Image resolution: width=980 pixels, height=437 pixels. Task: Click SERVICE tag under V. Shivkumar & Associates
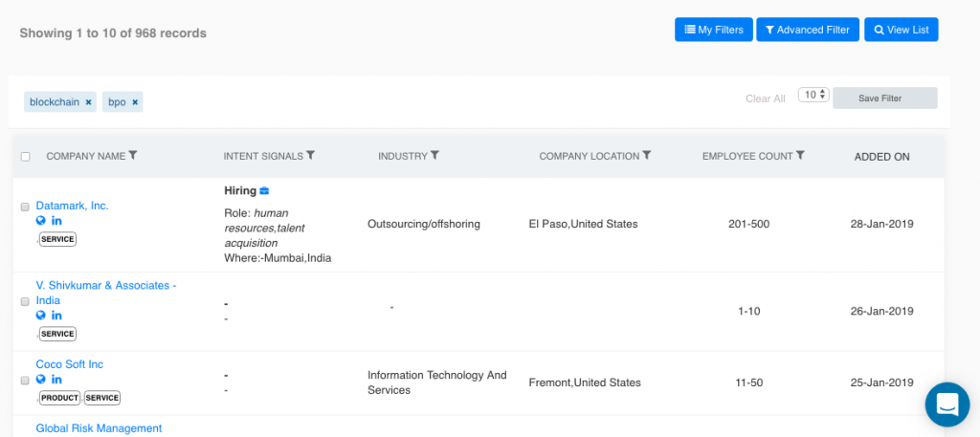point(57,334)
